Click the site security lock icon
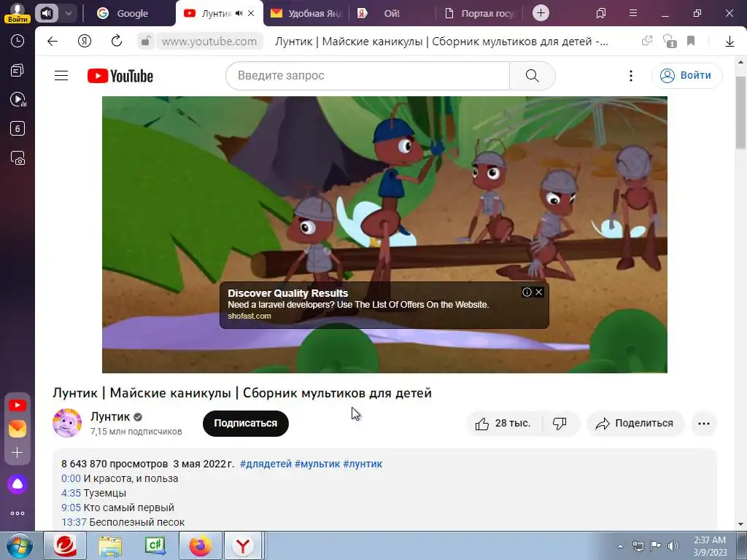Image resolution: width=747 pixels, height=560 pixels. (x=145, y=42)
